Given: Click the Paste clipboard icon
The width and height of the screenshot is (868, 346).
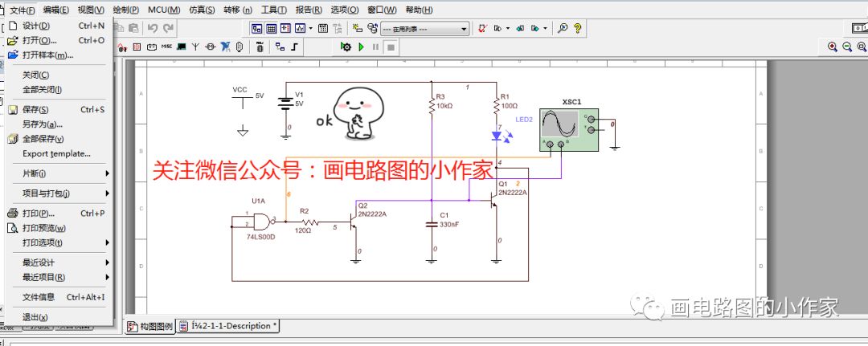Looking at the screenshot, I should [x=133, y=28].
